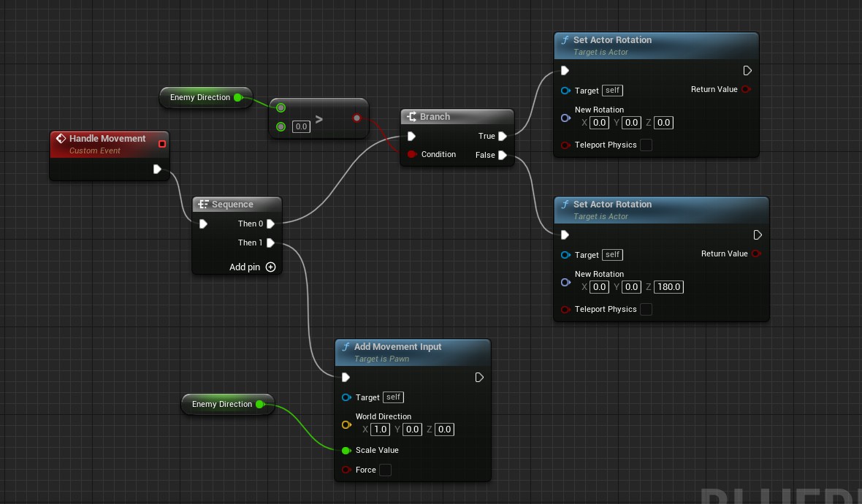862x504 pixels.
Task: Enable Teleport Physics on the top Set Actor Rotation
Action: pyautogui.click(x=646, y=145)
